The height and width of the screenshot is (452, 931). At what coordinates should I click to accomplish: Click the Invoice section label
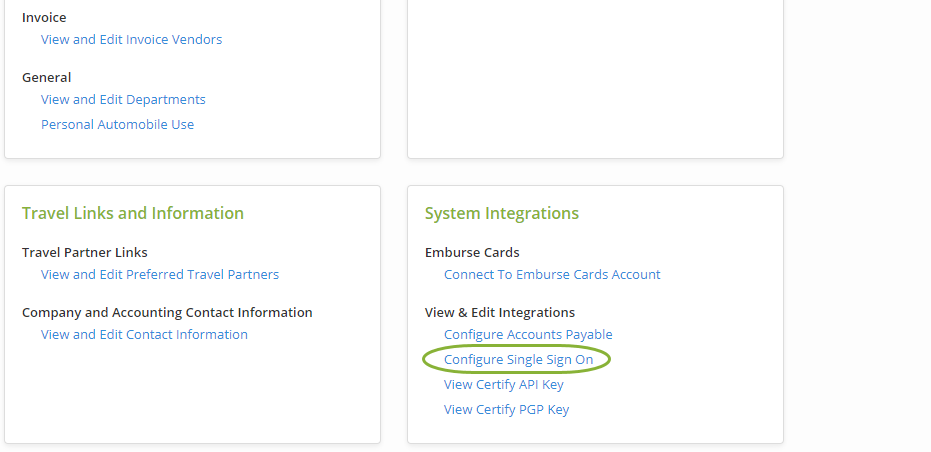(x=44, y=18)
